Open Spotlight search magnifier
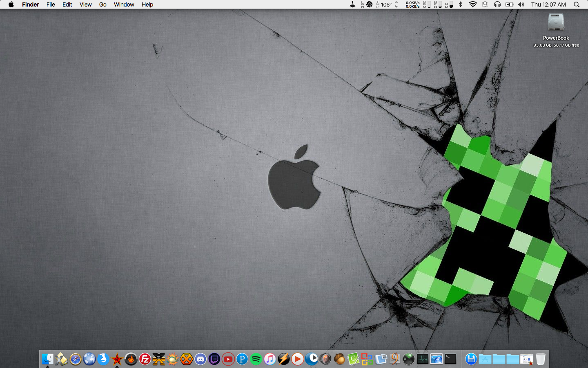588x368 pixels. tap(577, 4)
